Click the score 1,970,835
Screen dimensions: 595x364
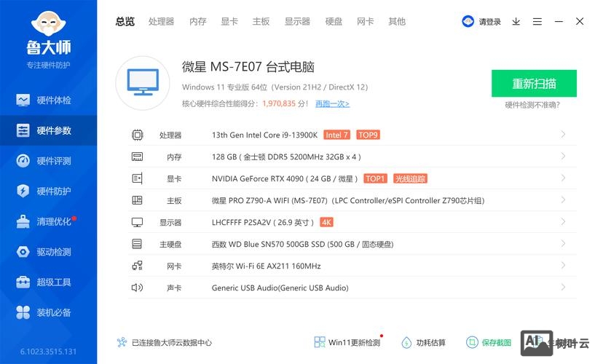(x=279, y=103)
